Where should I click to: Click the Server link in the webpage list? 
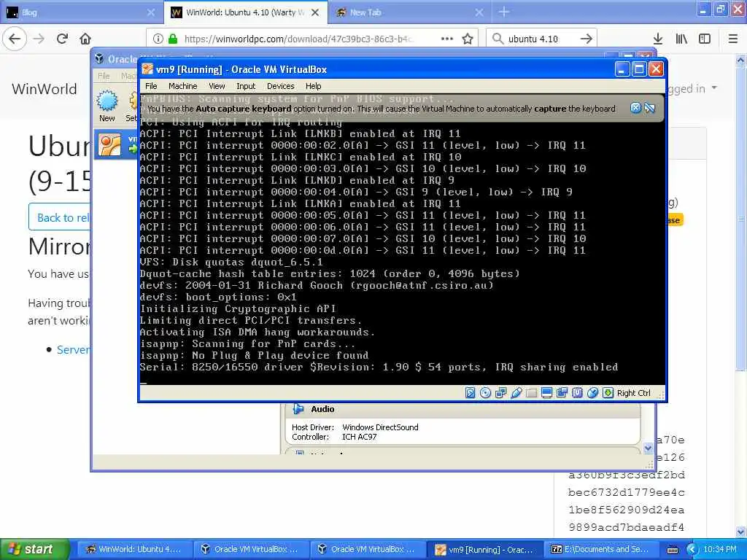(73, 349)
